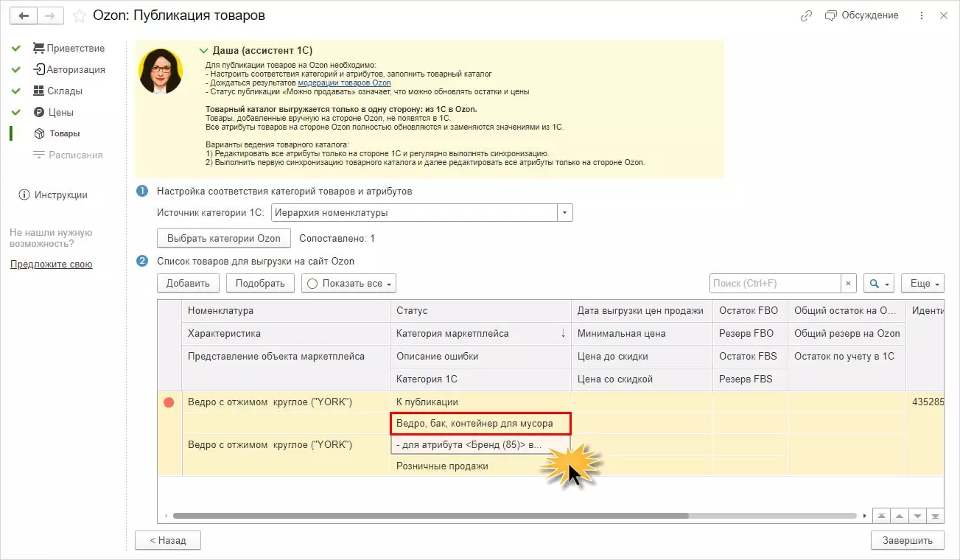Image resolution: width=960 pixels, height=560 pixels.
Task: Click the Остаток FBO header
Action: point(750,311)
